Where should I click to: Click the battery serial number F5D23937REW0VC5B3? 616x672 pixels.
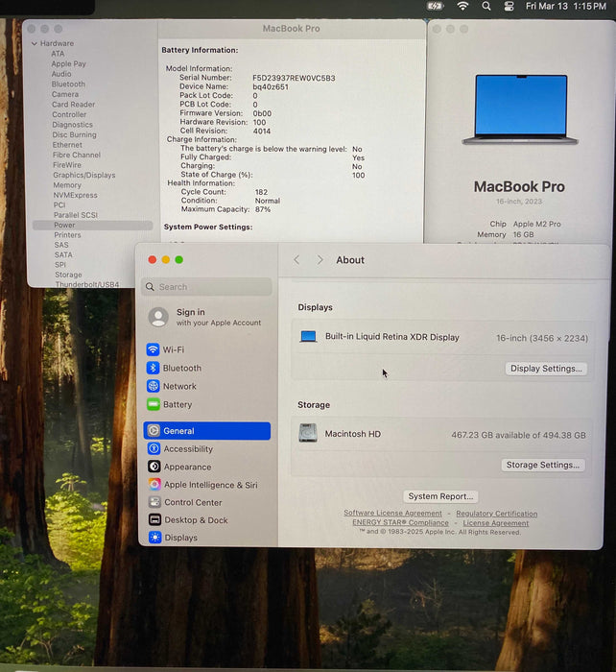tap(294, 78)
